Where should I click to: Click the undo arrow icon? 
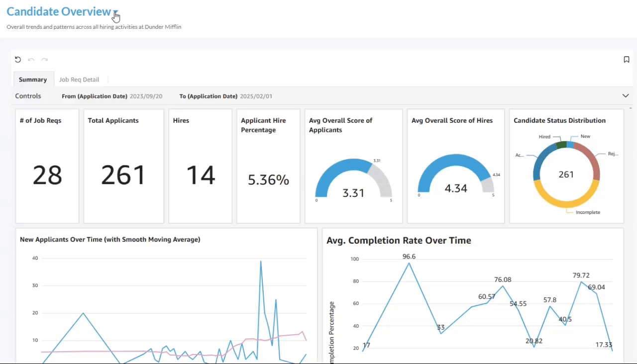pyautogui.click(x=31, y=60)
